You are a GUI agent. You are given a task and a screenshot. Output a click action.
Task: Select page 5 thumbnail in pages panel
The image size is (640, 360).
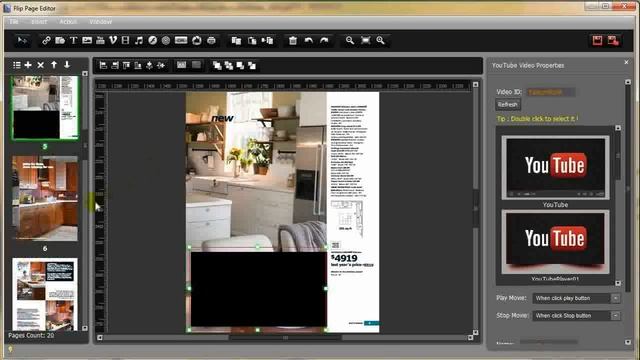pos(45,108)
